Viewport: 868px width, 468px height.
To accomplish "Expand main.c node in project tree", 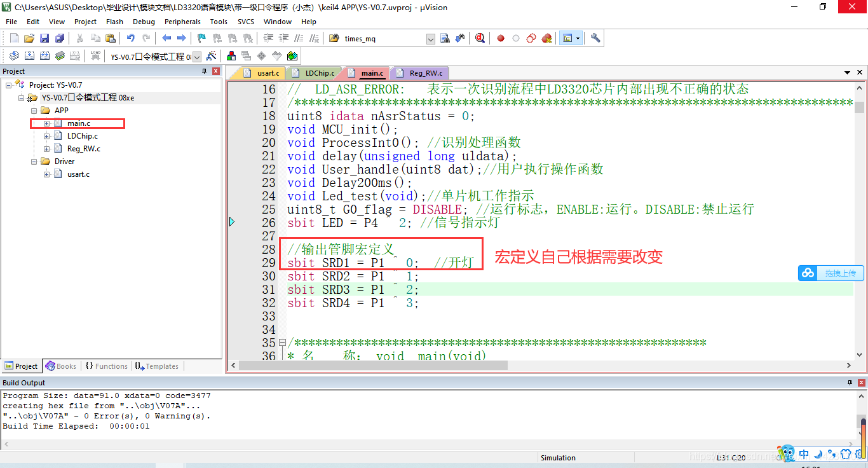I will 47,123.
